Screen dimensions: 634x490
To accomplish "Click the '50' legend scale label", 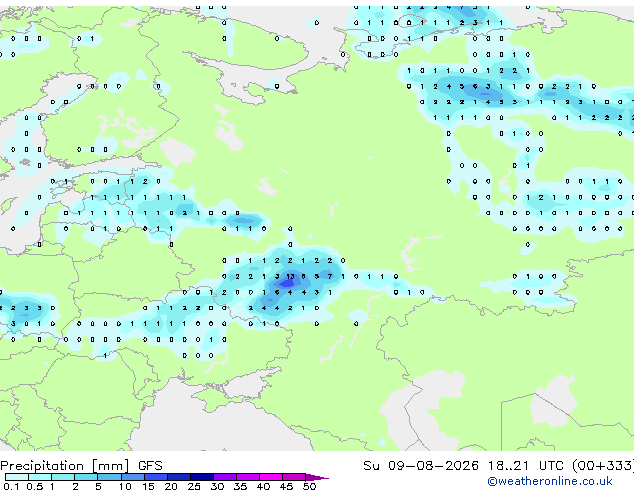I will point(309,486).
